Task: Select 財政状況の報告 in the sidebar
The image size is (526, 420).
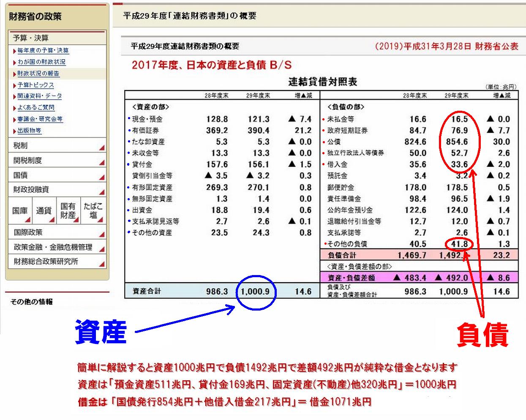Action: coord(38,74)
